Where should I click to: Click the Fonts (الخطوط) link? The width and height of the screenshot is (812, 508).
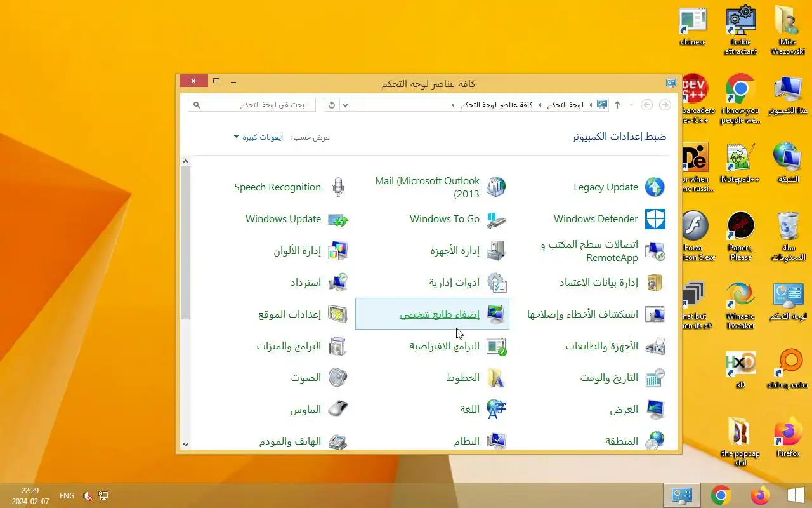pyautogui.click(x=463, y=378)
